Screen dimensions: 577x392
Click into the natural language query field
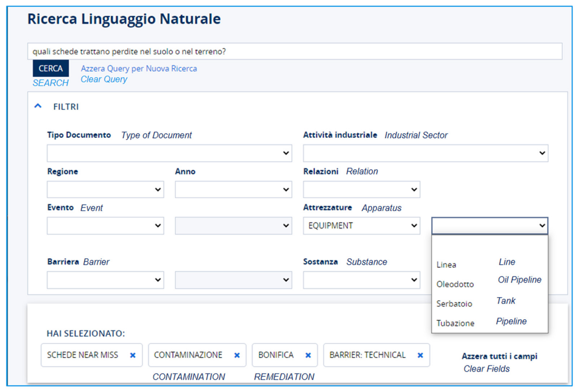[x=294, y=51]
